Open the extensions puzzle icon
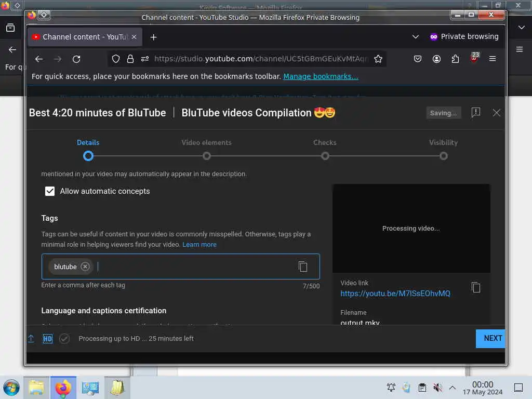This screenshot has width=532, height=399. click(455, 59)
